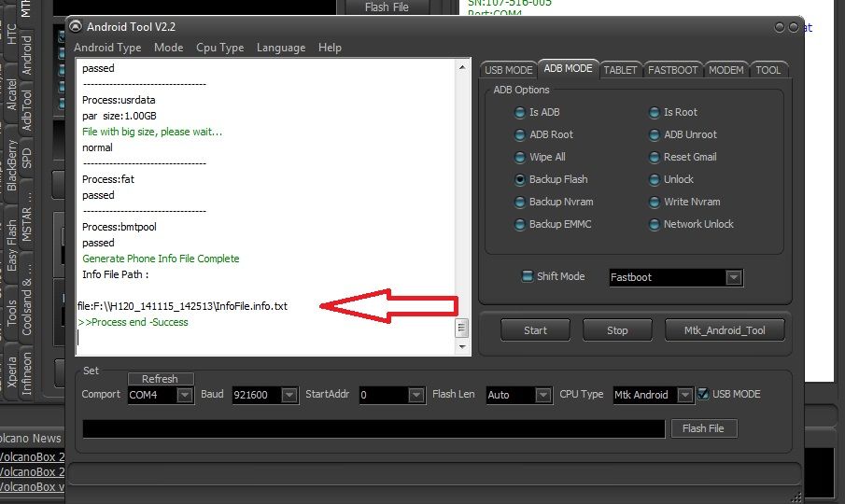Open the Coolsand side tab in background window
The image size is (845, 504).
coord(26,301)
